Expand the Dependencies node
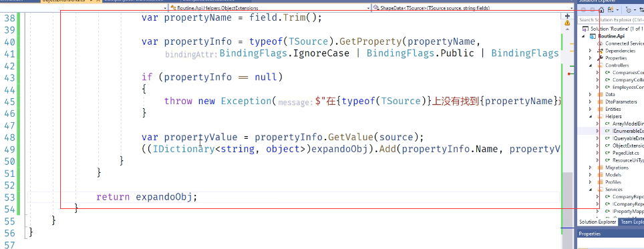Viewport: 644px width, 249px height. (x=591, y=51)
